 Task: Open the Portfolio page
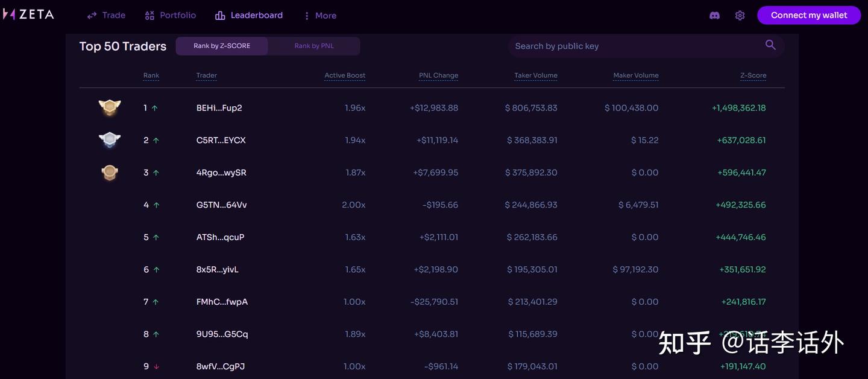tap(171, 15)
